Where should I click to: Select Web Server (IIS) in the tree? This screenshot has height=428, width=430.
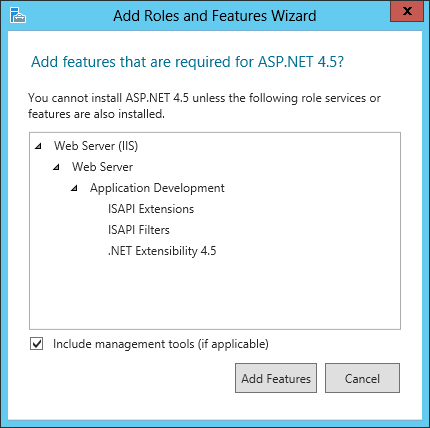(96, 146)
